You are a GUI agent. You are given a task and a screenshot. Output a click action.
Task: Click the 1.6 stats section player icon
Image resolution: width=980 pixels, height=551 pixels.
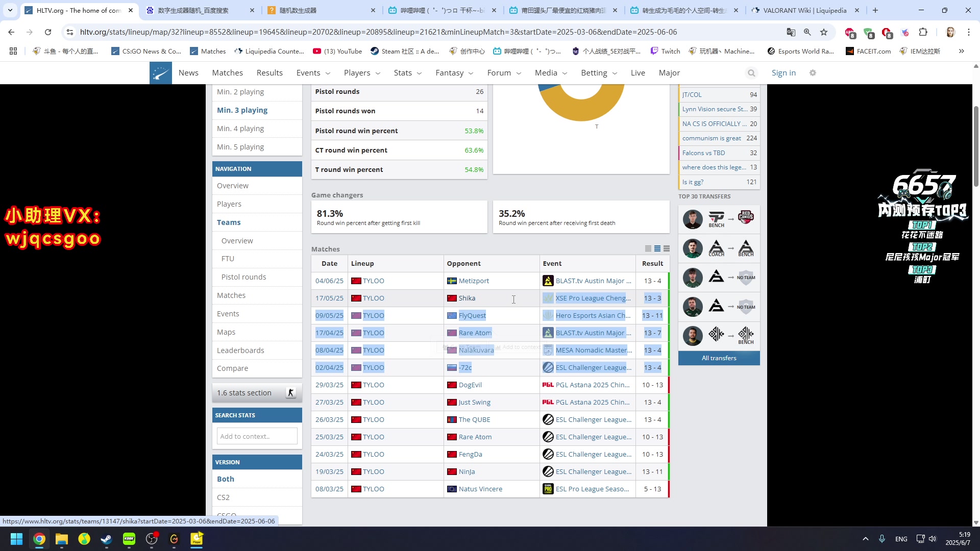point(291,393)
